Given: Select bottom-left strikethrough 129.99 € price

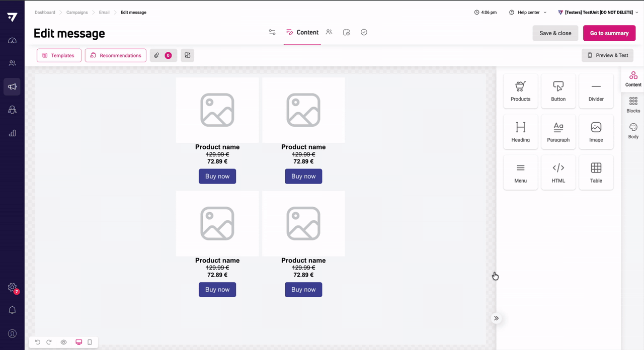Looking at the screenshot, I should [217, 268].
